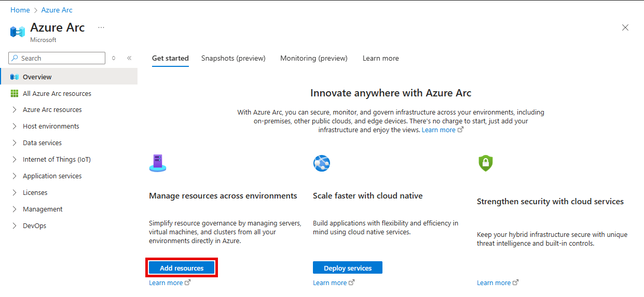Switch to the Snapshots (preview) tab
Image resolution: width=644 pixels, height=297 pixels.
tap(233, 58)
